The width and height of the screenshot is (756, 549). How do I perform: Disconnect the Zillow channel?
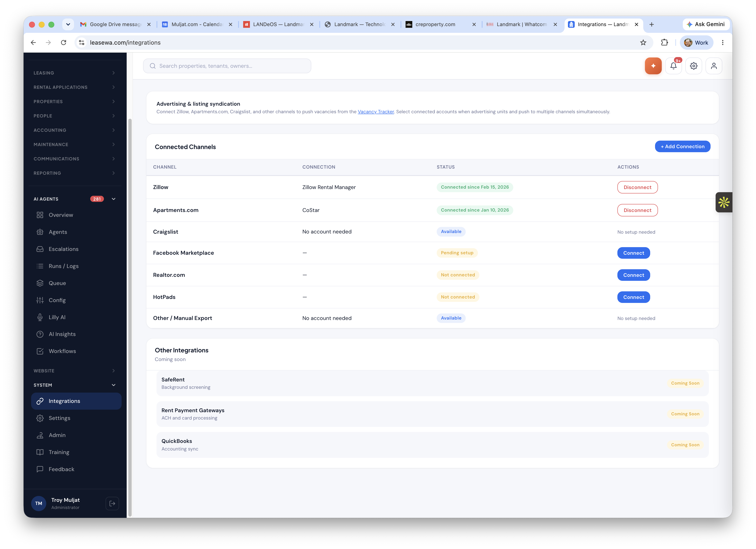pos(637,187)
